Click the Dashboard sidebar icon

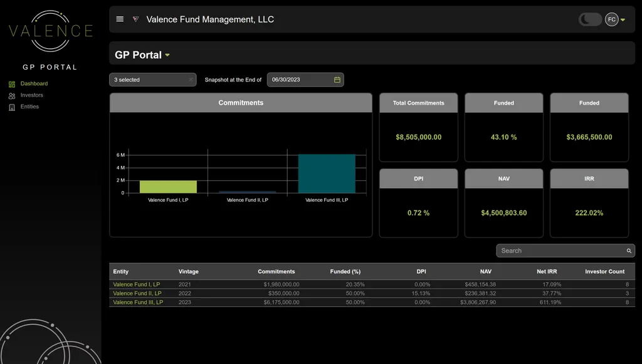12,84
